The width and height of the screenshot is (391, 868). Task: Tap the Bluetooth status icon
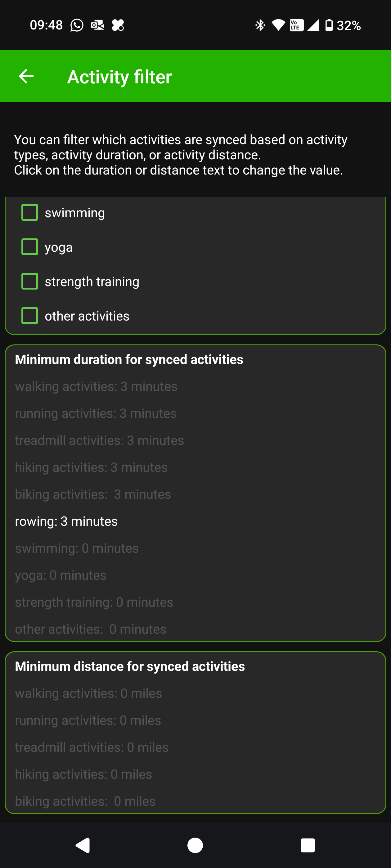tap(260, 25)
